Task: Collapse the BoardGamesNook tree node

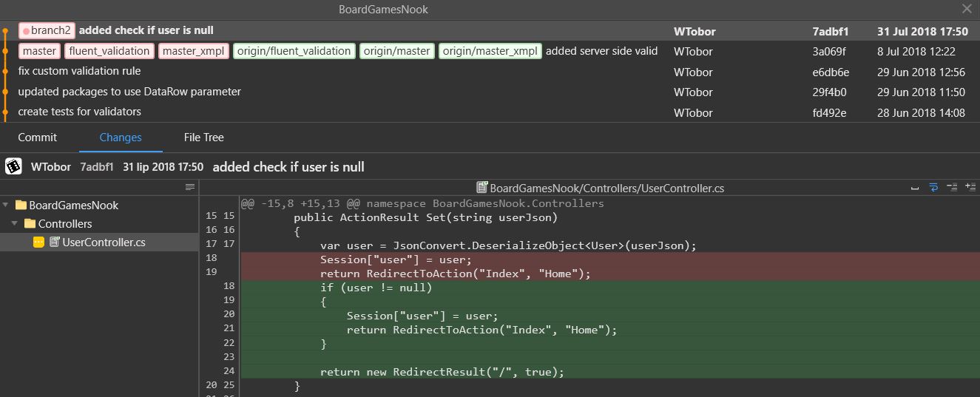Action: click(x=6, y=206)
